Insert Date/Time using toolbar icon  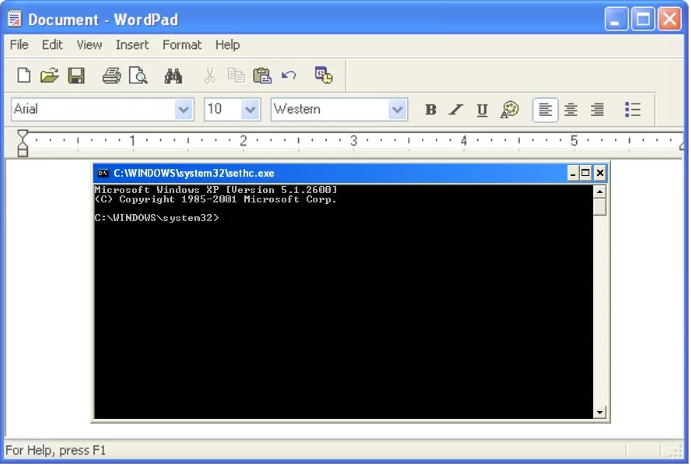point(323,75)
